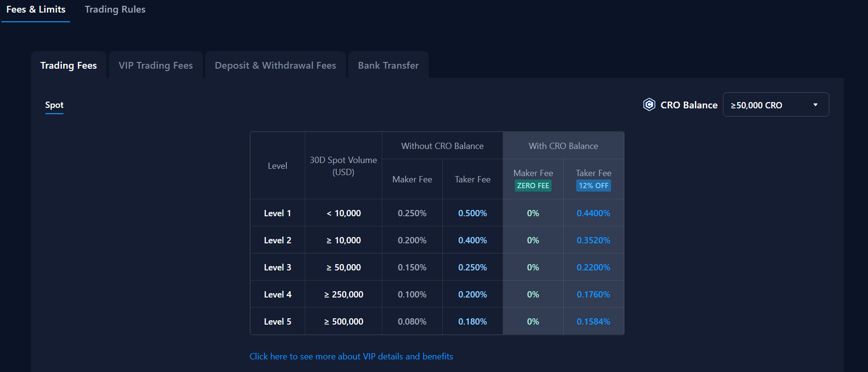Select the Spot sub-tab
868x372 pixels.
tap(54, 105)
